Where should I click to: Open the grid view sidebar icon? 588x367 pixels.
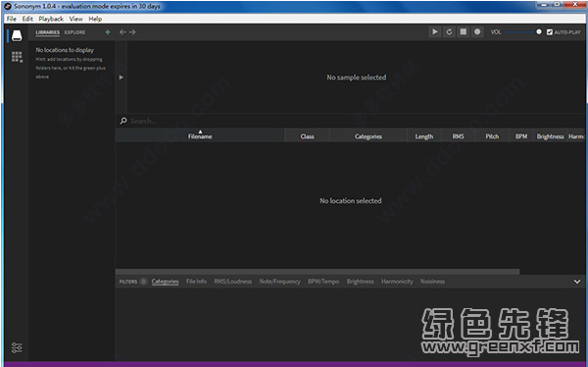tap(17, 57)
